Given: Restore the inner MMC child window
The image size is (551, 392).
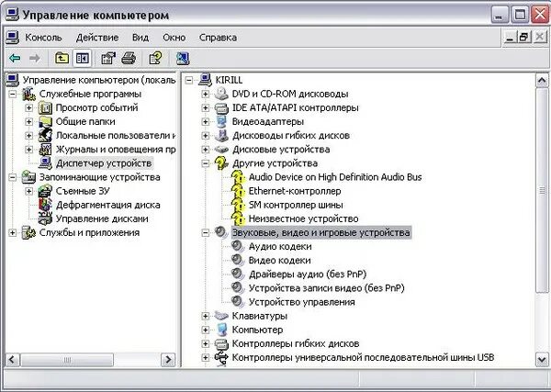Looking at the screenshot, I should 524,37.
